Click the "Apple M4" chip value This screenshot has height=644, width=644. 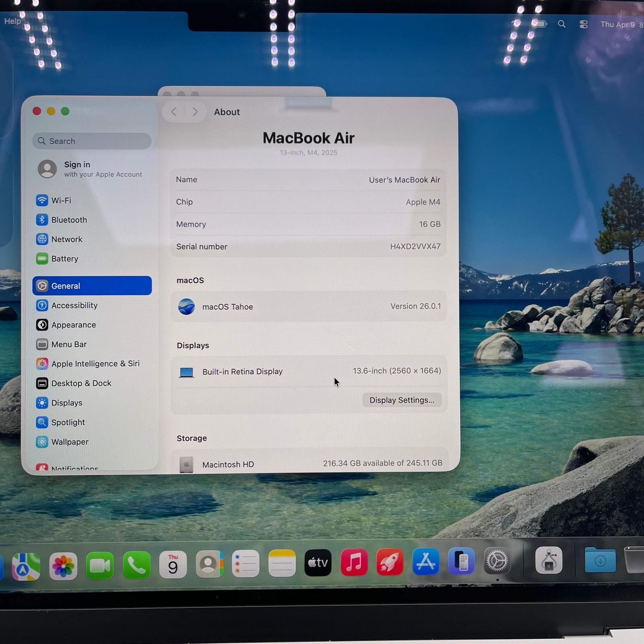click(x=423, y=202)
